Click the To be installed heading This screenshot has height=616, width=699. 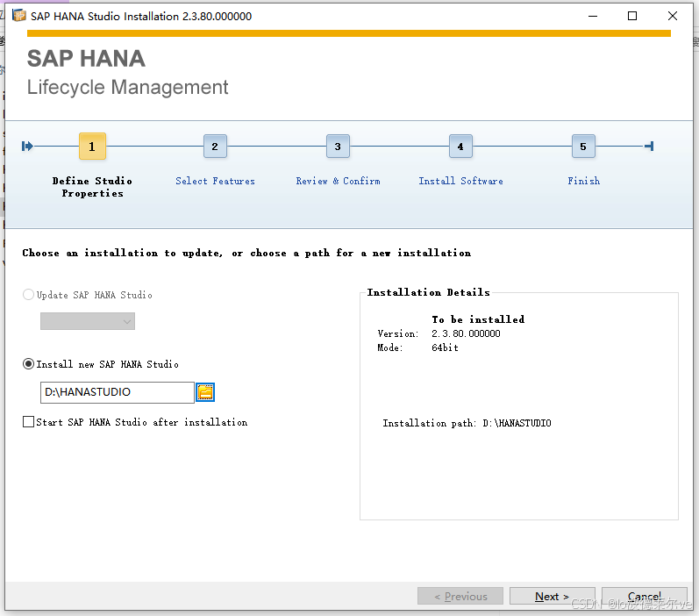pos(478,319)
